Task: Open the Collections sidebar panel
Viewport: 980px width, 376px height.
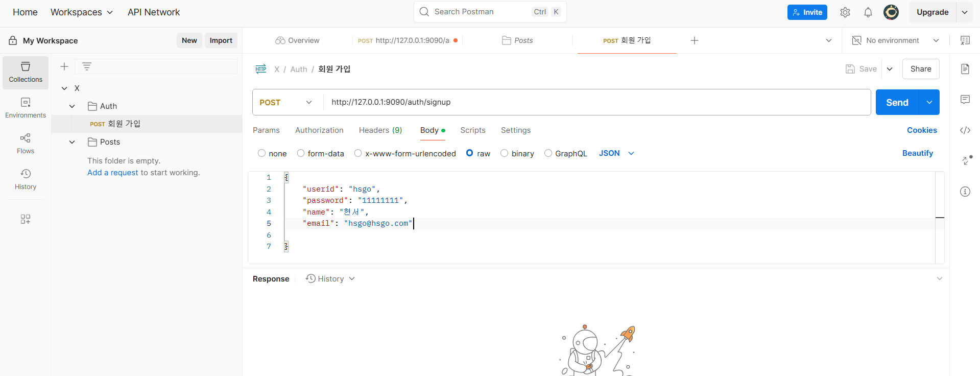Action: (x=26, y=73)
